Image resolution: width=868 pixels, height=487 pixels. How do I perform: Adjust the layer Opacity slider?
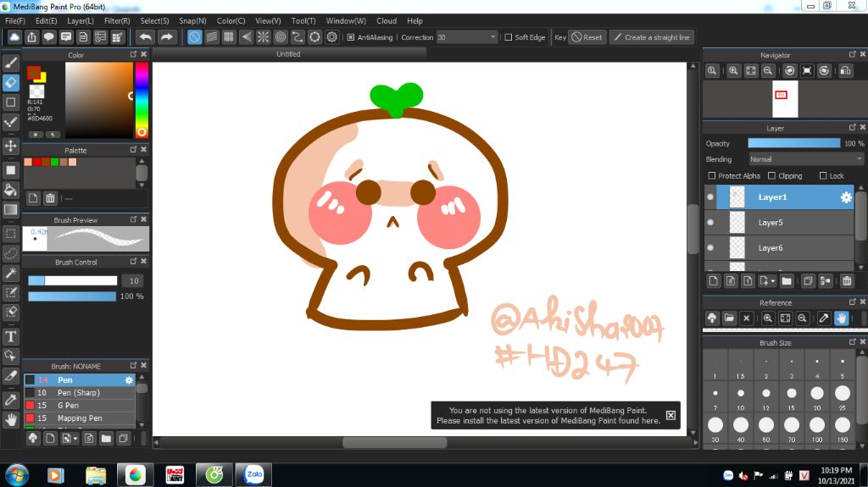pyautogui.click(x=793, y=143)
